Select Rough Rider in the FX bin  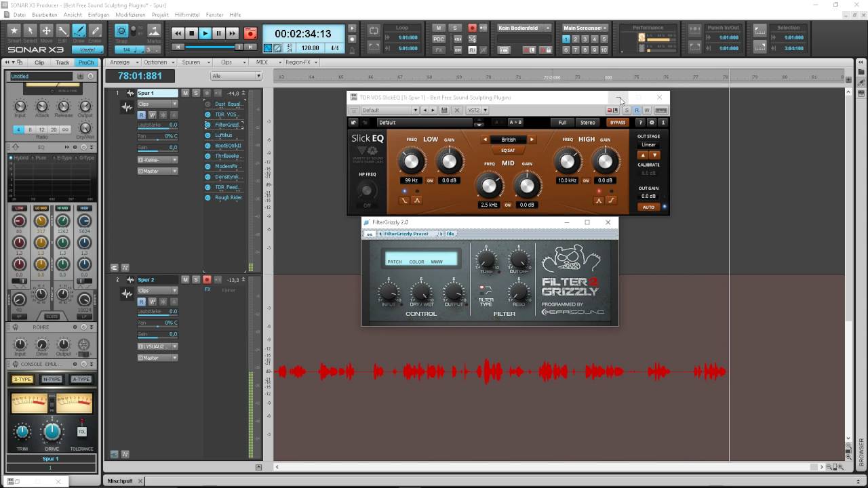tap(229, 198)
